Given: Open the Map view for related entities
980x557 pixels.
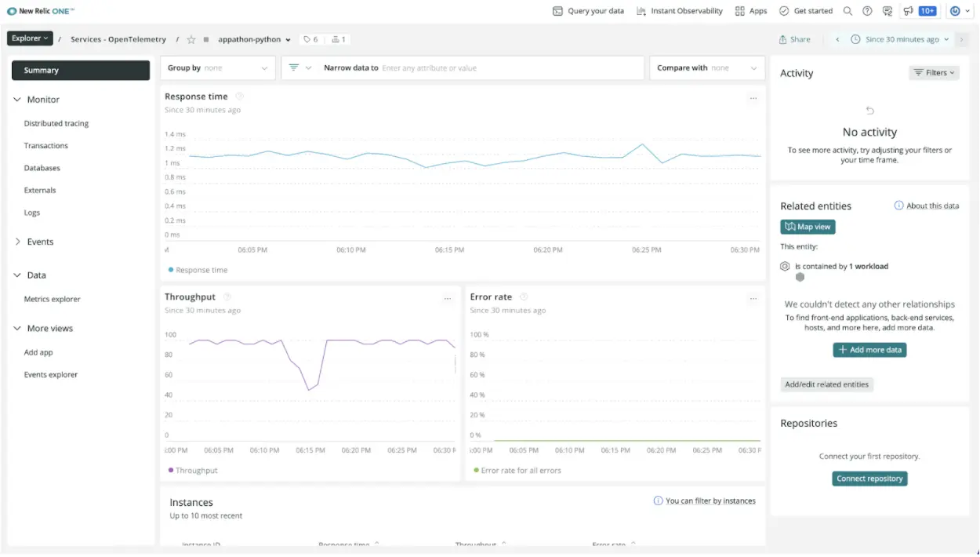Looking at the screenshot, I should (808, 226).
